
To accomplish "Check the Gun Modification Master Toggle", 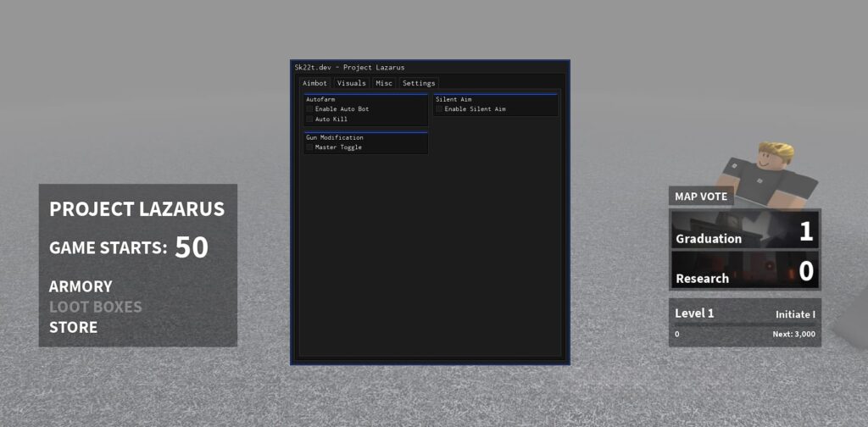I will click(310, 147).
